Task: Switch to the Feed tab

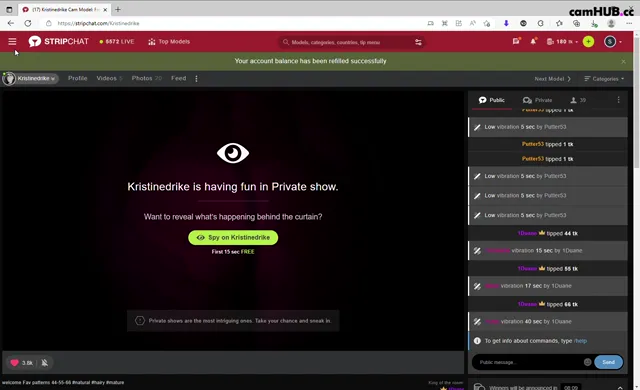Action: click(x=178, y=78)
